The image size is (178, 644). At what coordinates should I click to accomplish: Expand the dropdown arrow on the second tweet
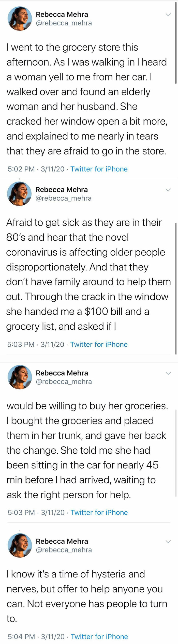point(168,190)
